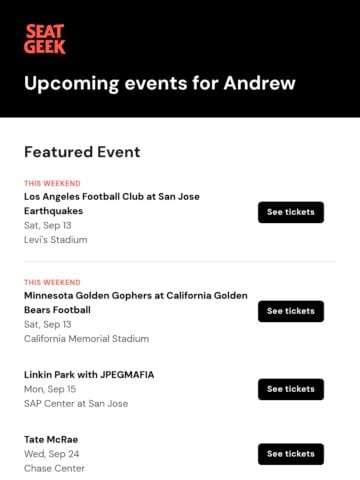The image size is (360, 480).
Task: Click Sat, Sep 13 date under Earthquakes
Action: click(48, 225)
